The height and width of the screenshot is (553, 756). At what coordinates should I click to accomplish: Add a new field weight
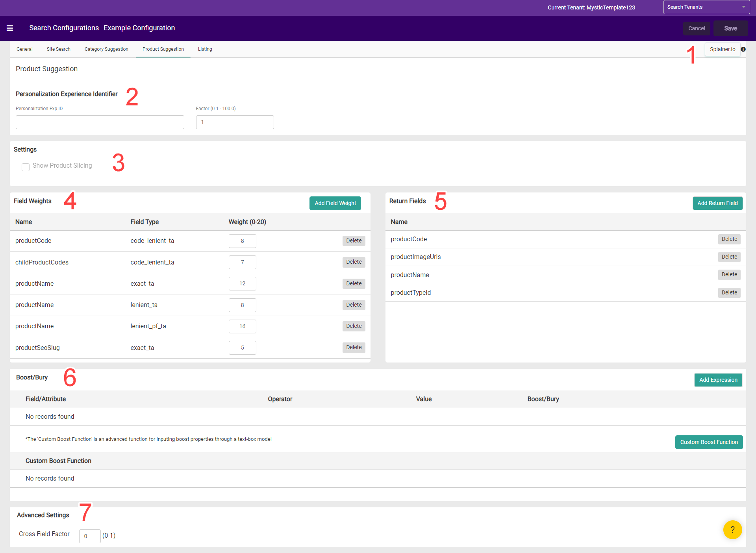[x=335, y=203]
